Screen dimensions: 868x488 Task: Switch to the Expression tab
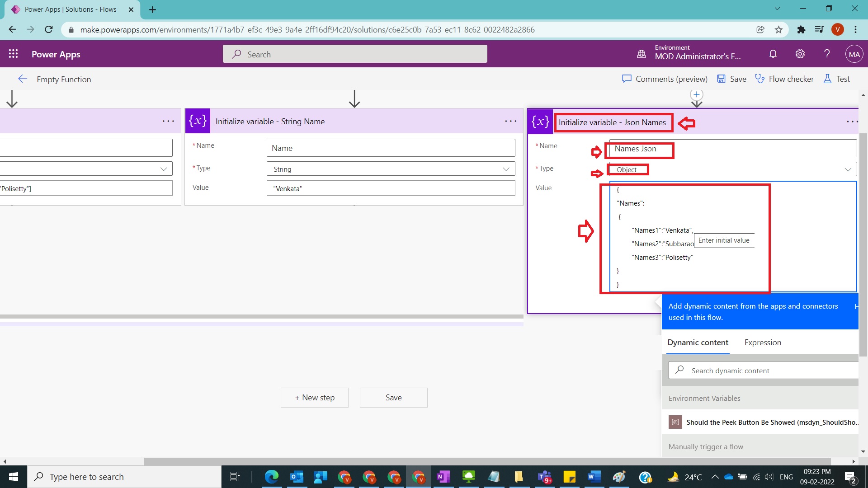pos(763,343)
